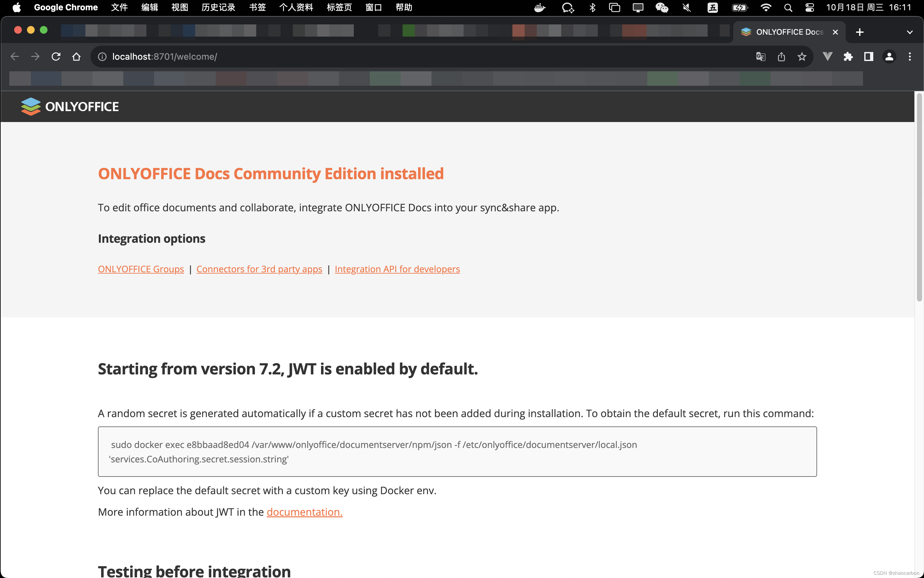The width and height of the screenshot is (924, 578).
Task: Open the input method 五 icon
Action: [x=713, y=8]
